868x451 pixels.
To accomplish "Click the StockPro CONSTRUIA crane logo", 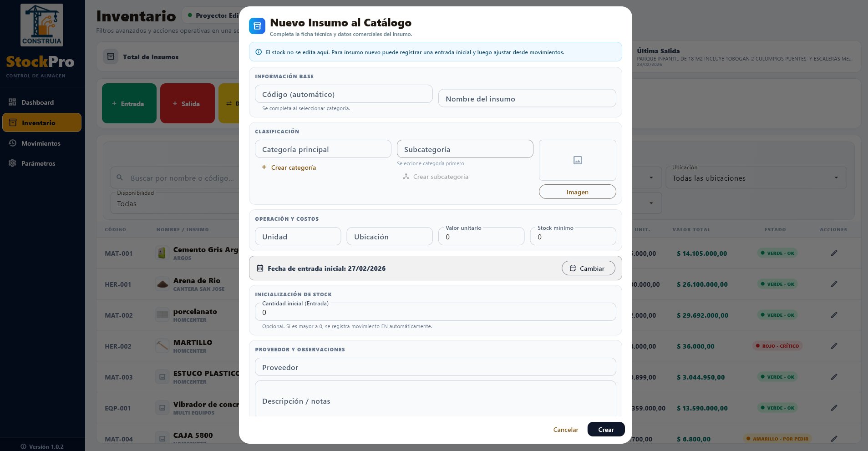I will tap(41, 25).
